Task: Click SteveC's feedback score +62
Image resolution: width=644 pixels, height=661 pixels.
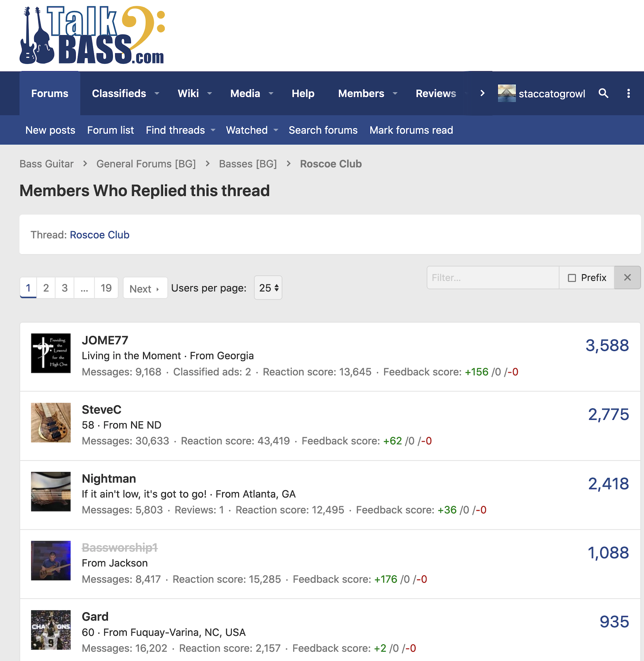Action: (x=392, y=441)
